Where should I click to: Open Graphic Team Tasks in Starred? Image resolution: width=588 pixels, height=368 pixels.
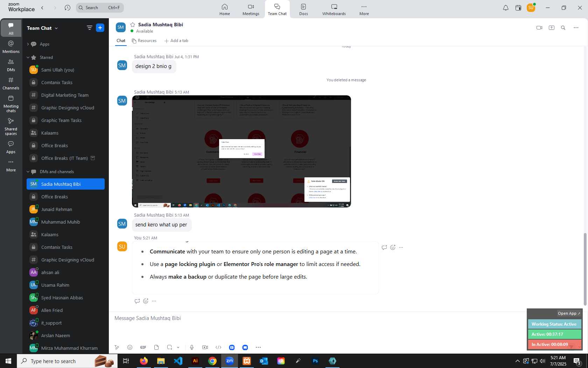(65, 120)
